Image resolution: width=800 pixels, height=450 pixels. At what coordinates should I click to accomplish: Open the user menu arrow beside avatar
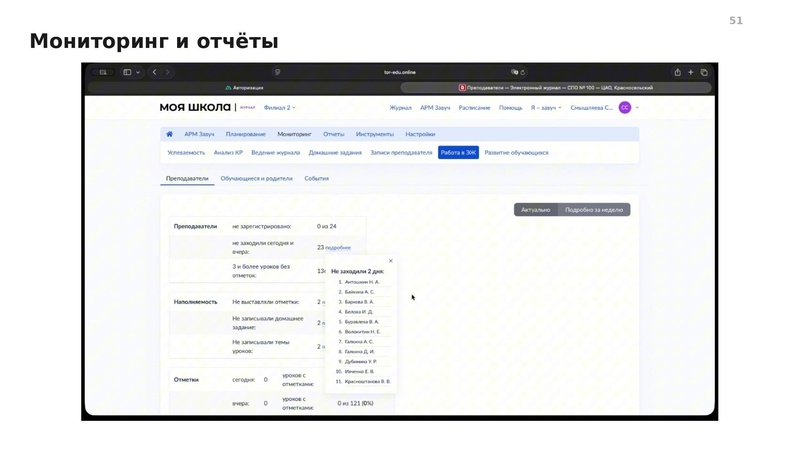tap(637, 108)
